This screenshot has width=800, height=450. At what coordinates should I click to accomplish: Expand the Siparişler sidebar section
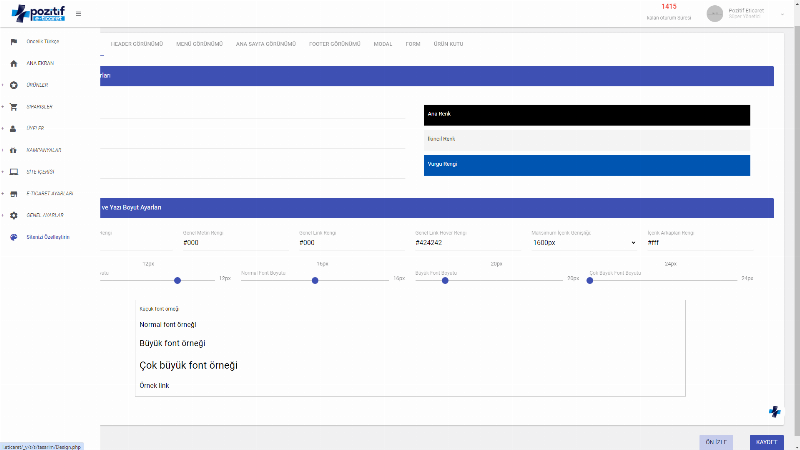[3, 107]
